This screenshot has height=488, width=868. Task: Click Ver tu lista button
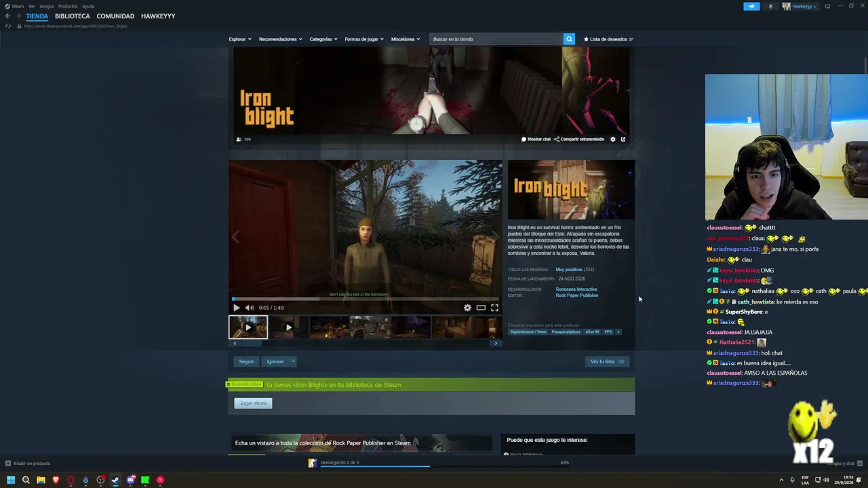(x=607, y=361)
